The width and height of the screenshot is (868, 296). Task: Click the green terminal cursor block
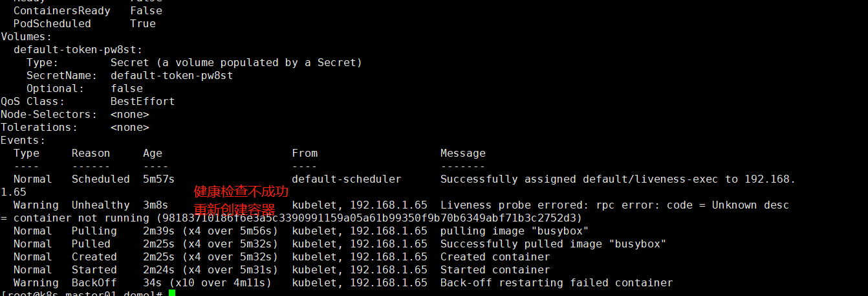click(x=172, y=293)
